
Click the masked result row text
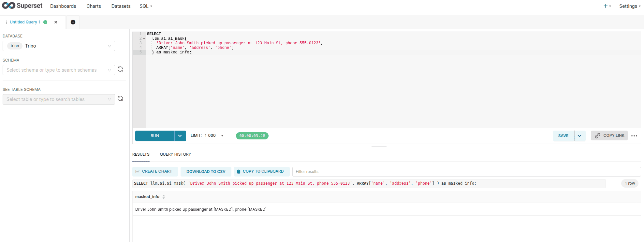pyautogui.click(x=201, y=209)
